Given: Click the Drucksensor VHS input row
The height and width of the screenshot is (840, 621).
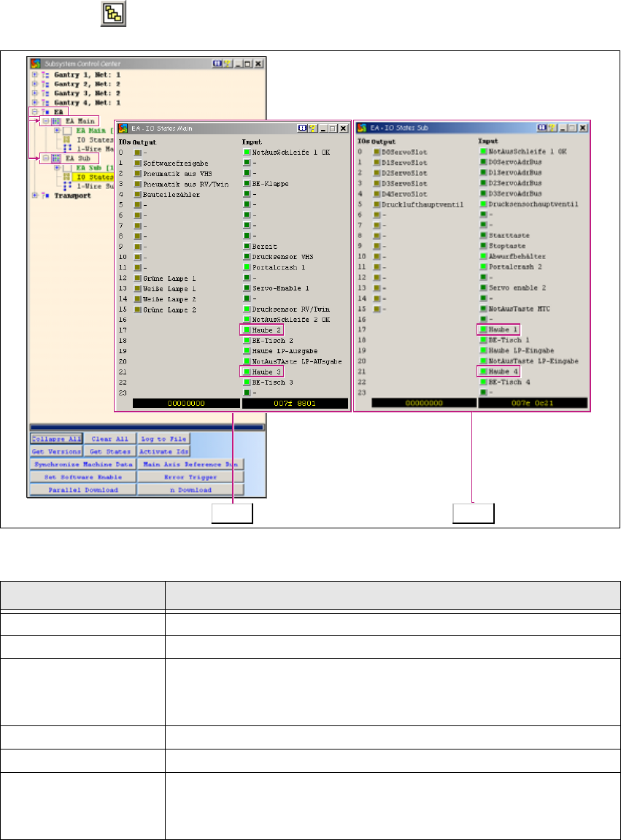Looking at the screenshot, I should pyautogui.click(x=279, y=257).
